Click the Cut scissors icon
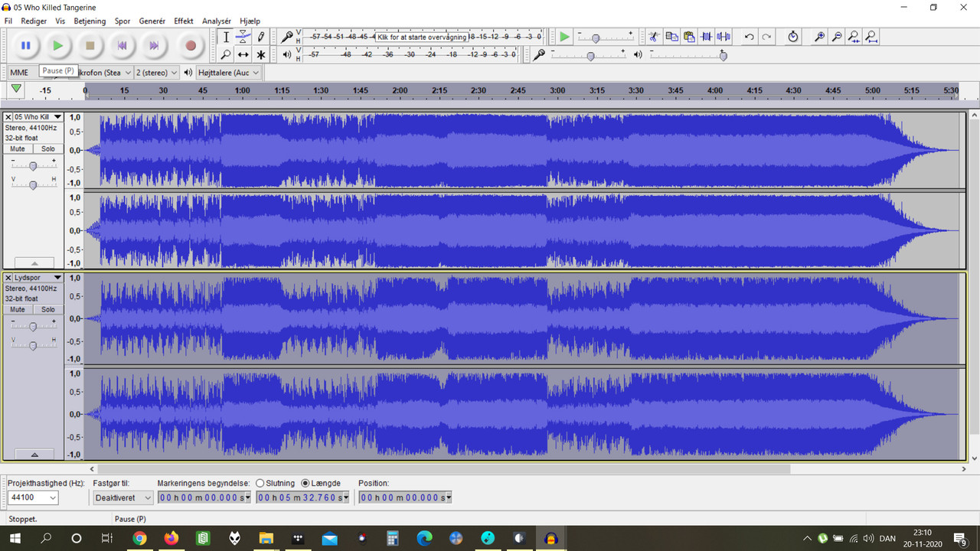 click(x=654, y=37)
